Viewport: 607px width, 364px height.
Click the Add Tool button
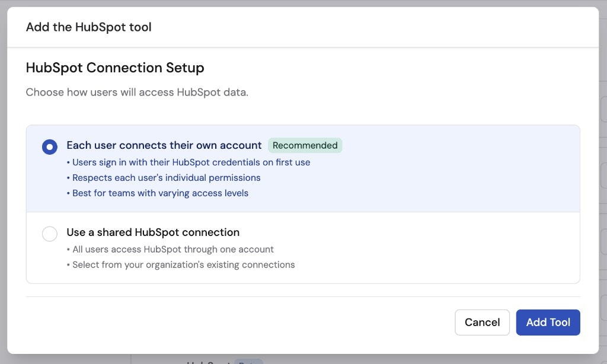pyautogui.click(x=548, y=322)
